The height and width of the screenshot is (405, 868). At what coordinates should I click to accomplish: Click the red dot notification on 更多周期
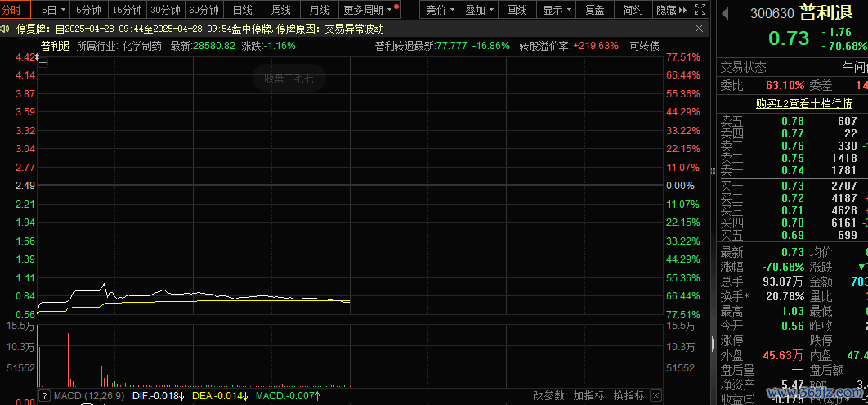click(396, 7)
